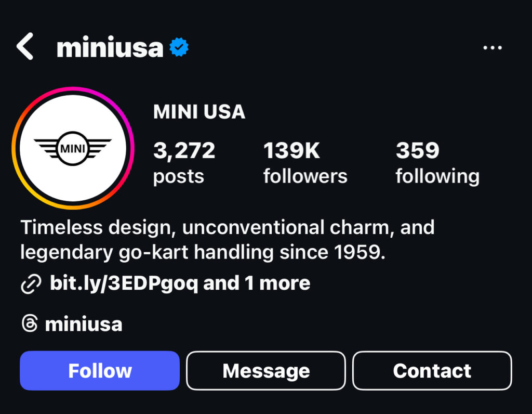532x414 pixels.
Task: View the MINI USA story profile picture
Action: tap(73, 148)
